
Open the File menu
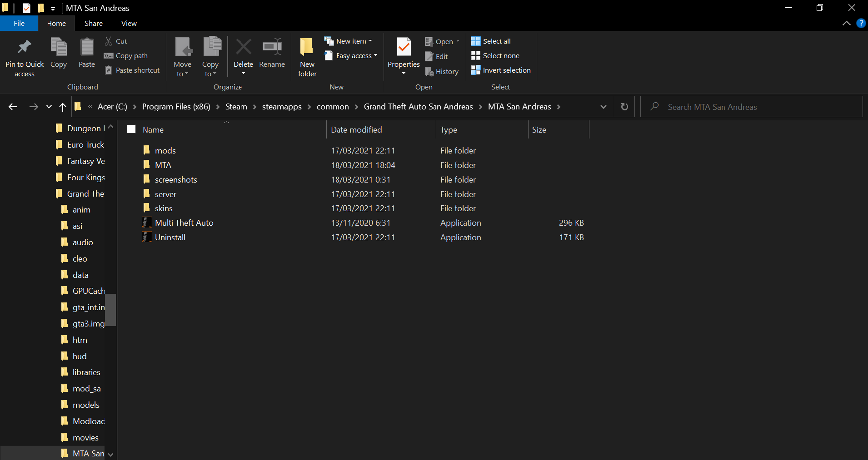[19, 23]
